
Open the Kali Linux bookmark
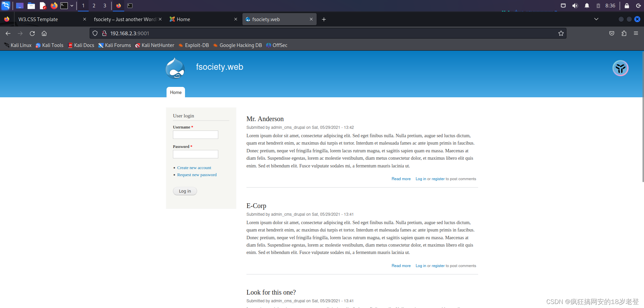(18, 45)
